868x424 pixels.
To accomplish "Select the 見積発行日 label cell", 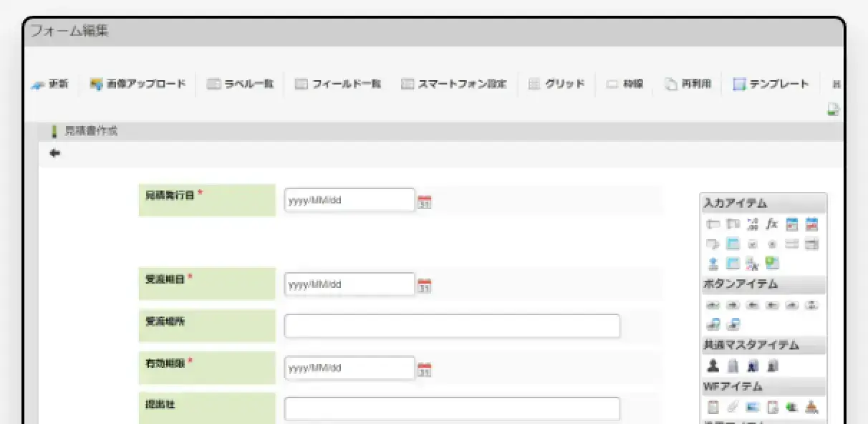I will 207,200.
